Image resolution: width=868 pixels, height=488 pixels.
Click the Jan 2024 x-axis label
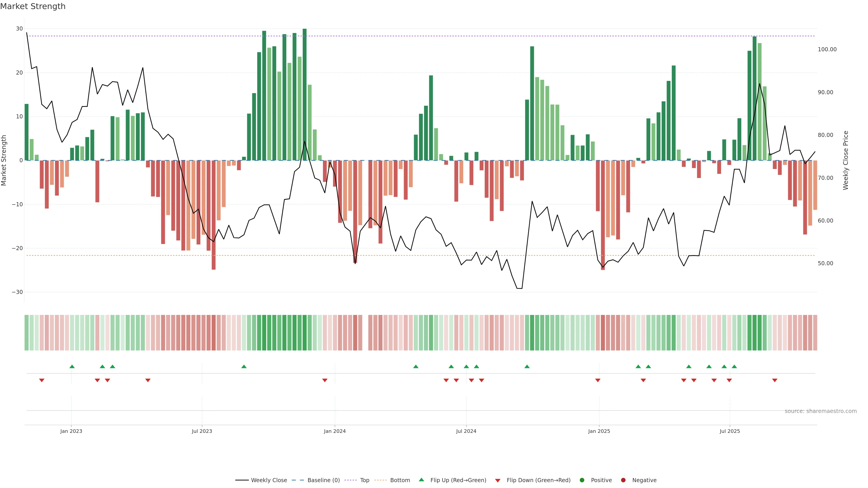pos(335,431)
